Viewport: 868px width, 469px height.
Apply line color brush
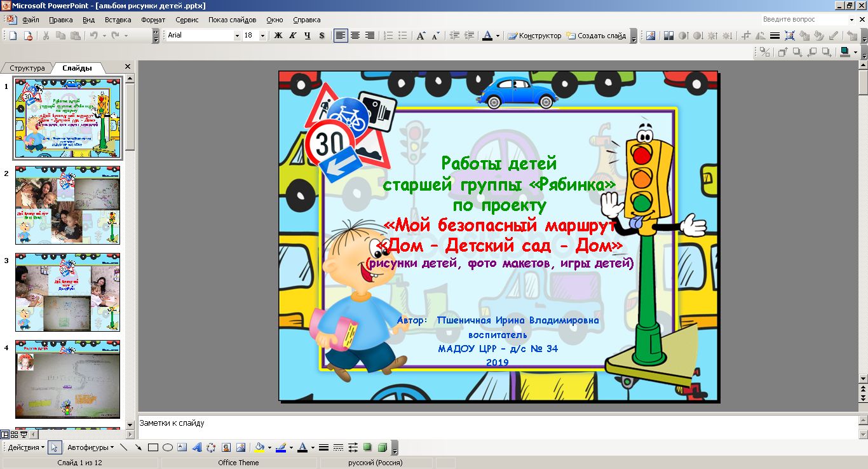pyautogui.click(x=281, y=447)
